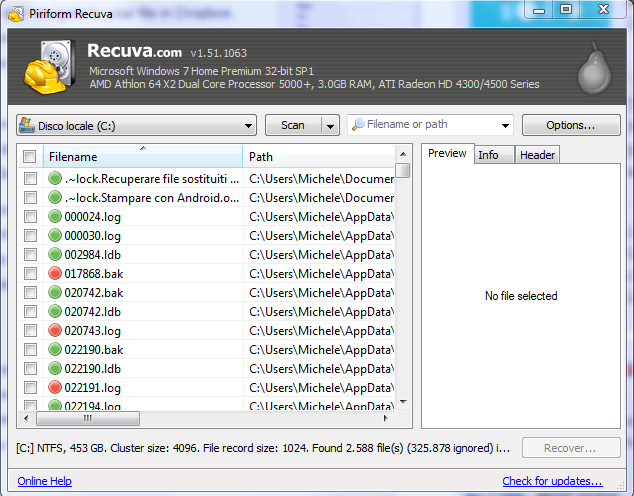Select the 022190.ldb file row
This screenshot has width=634, height=496.
coord(206,368)
